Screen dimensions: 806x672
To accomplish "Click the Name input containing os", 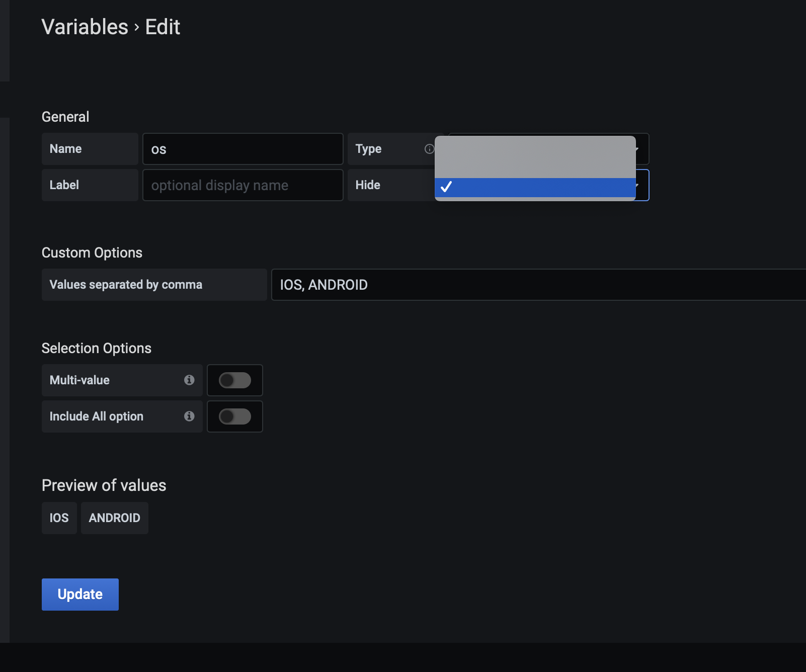I will [x=243, y=149].
